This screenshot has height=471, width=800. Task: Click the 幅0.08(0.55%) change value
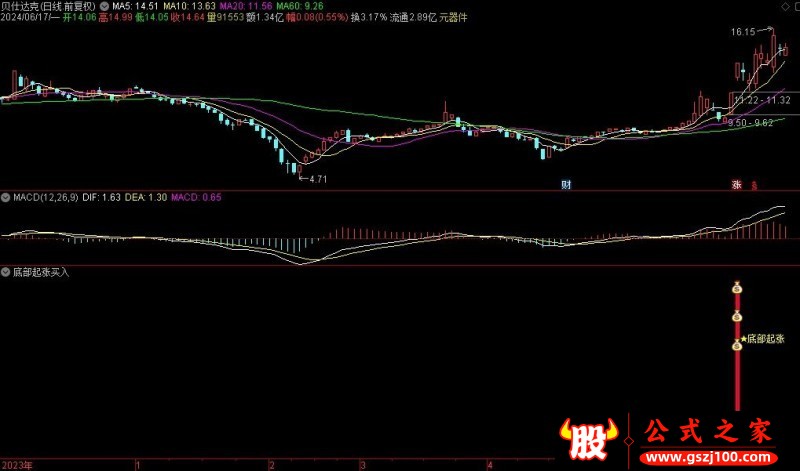tap(317, 18)
